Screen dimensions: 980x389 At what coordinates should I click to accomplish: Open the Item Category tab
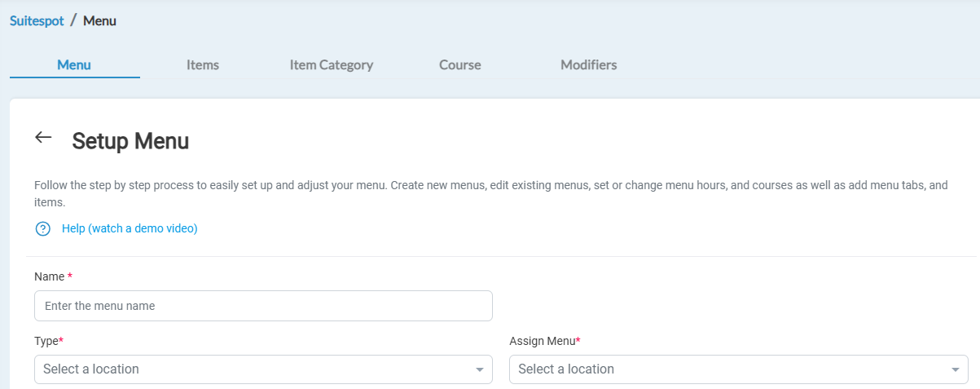pyautogui.click(x=332, y=65)
